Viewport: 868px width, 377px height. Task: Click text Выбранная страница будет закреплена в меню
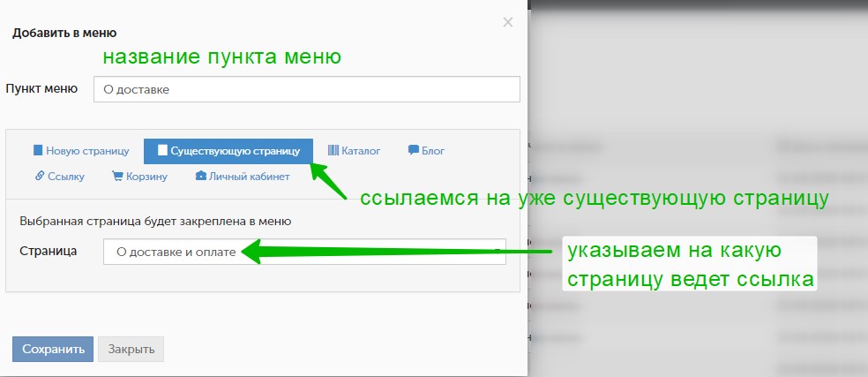point(155,222)
